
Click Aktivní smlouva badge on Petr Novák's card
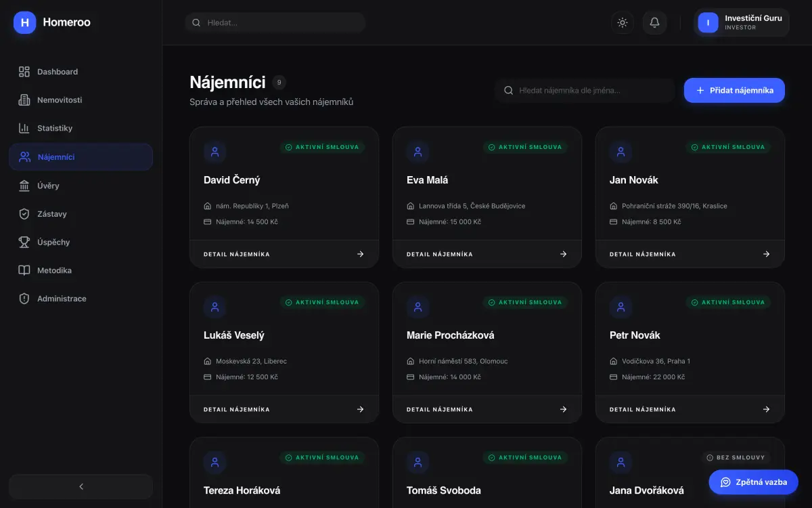(x=728, y=302)
